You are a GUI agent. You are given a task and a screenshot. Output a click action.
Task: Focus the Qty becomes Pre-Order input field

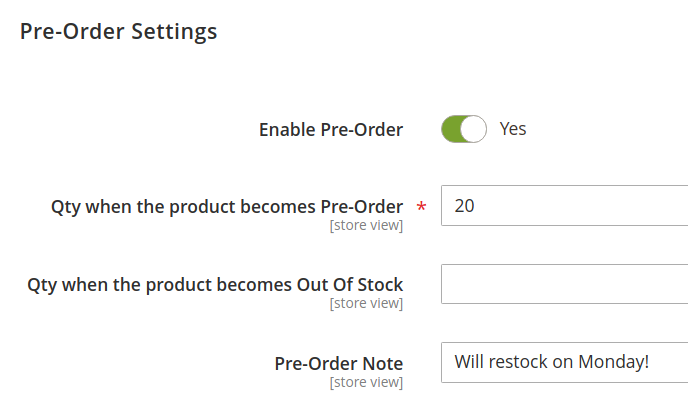[564, 206]
